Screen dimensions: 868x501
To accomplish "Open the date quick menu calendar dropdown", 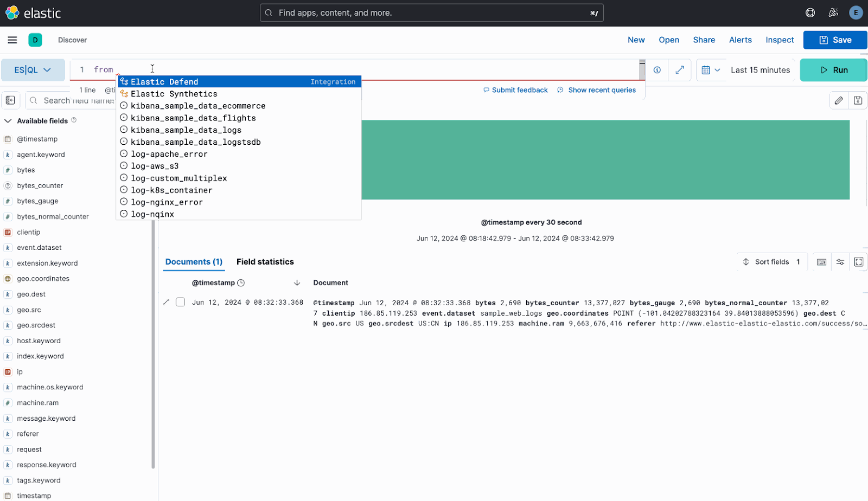I will pos(710,70).
